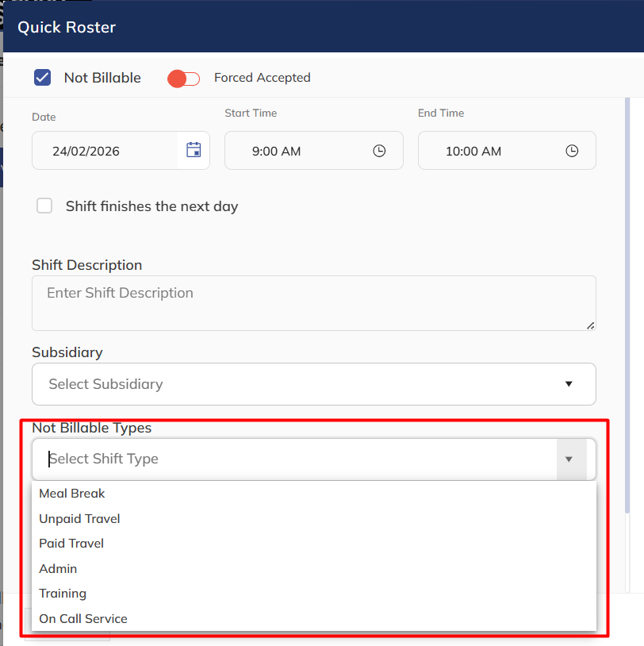Screen dimensions: 644x646
Task: Select Unpaid Travel shift type
Action: click(79, 519)
